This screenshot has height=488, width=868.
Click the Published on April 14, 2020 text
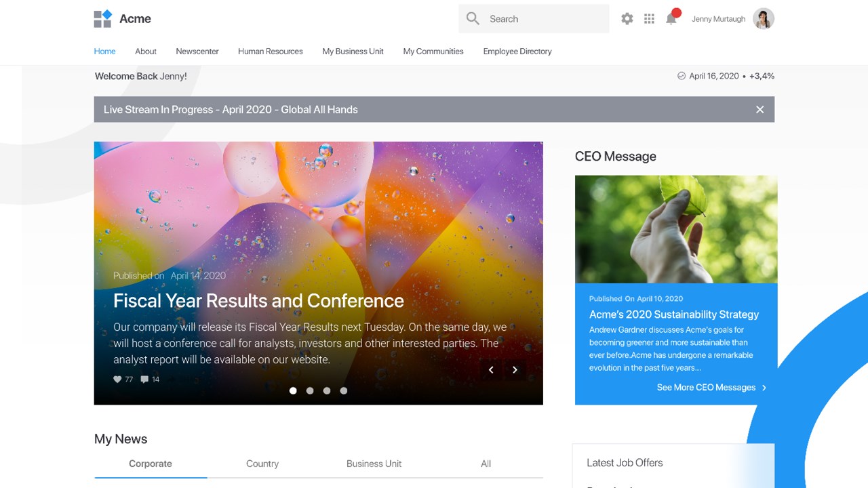pyautogui.click(x=170, y=276)
